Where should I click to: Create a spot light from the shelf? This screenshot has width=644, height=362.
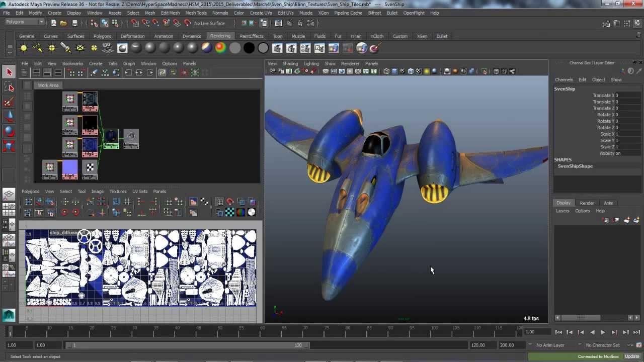click(x=66, y=48)
